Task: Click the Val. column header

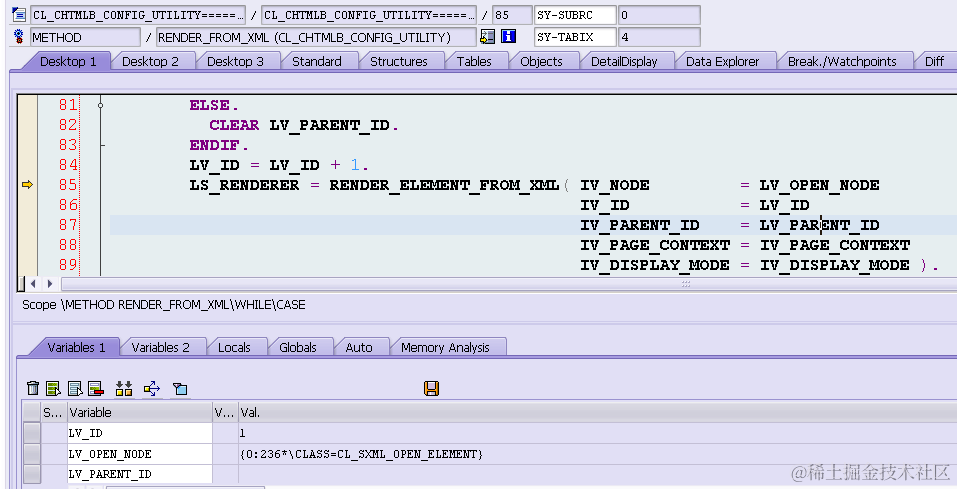Action: click(x=598, y=412)
